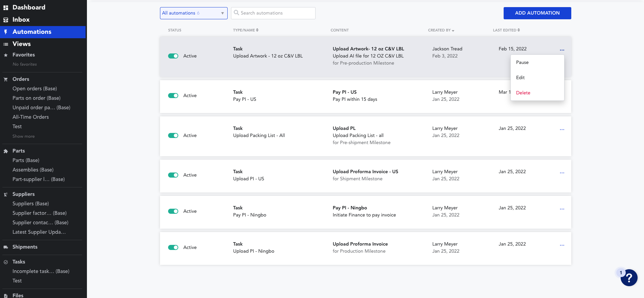Sort by the Created By column arrow
Screen dimensions: 644x298
click(453, 30)
